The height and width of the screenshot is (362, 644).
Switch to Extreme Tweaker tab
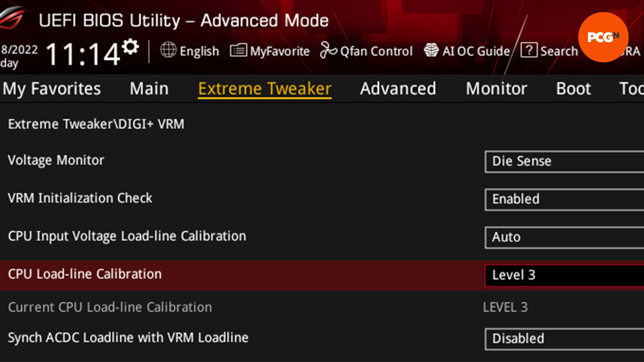[265, 88]
